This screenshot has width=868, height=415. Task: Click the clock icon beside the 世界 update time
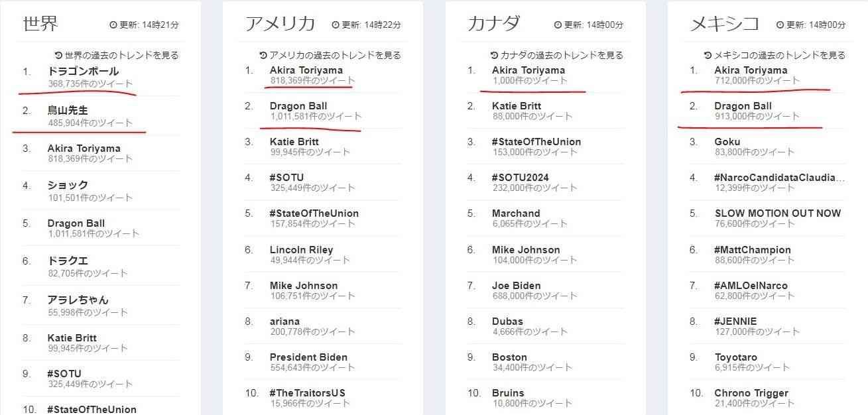[x=113, y=25]
